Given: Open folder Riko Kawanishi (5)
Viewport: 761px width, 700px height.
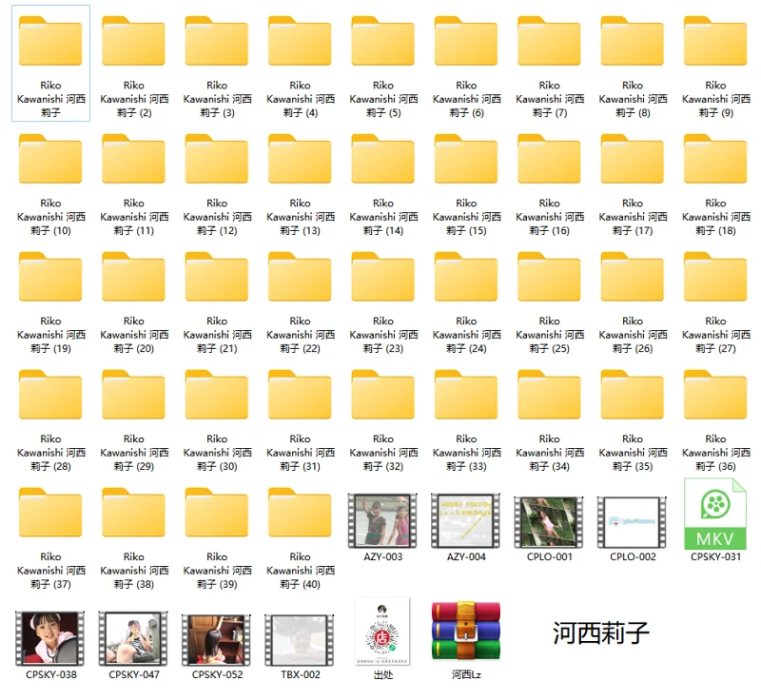Looking at the screenshot, I should pos(382,43).
